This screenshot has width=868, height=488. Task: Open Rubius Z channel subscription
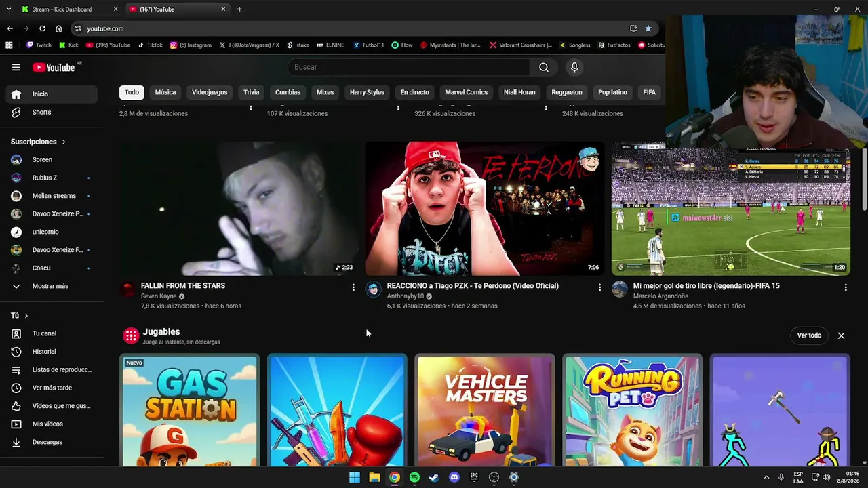click(x=52, y=178)
